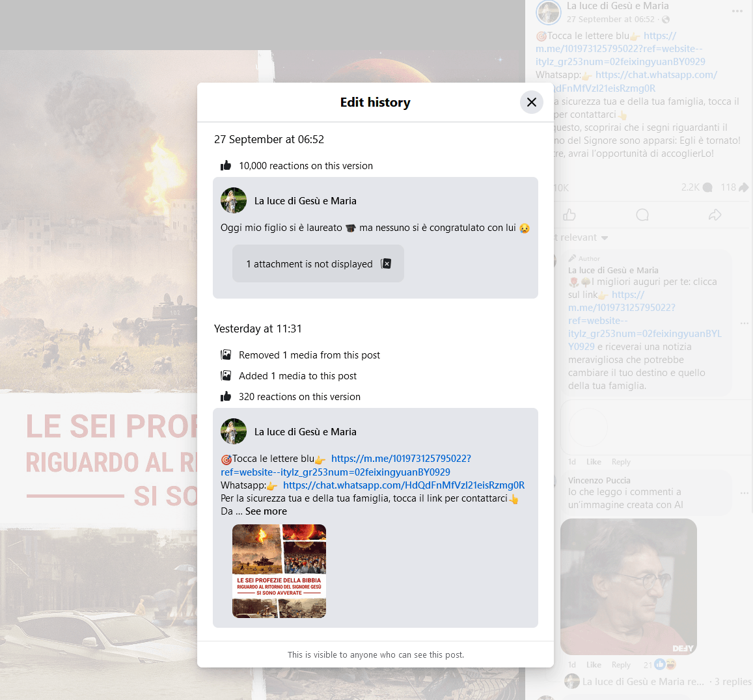This screenshot has height=700, width=753.
Task: Click the 'Yesterday at 11:31' version heading
Action: [x=258, y=329]
